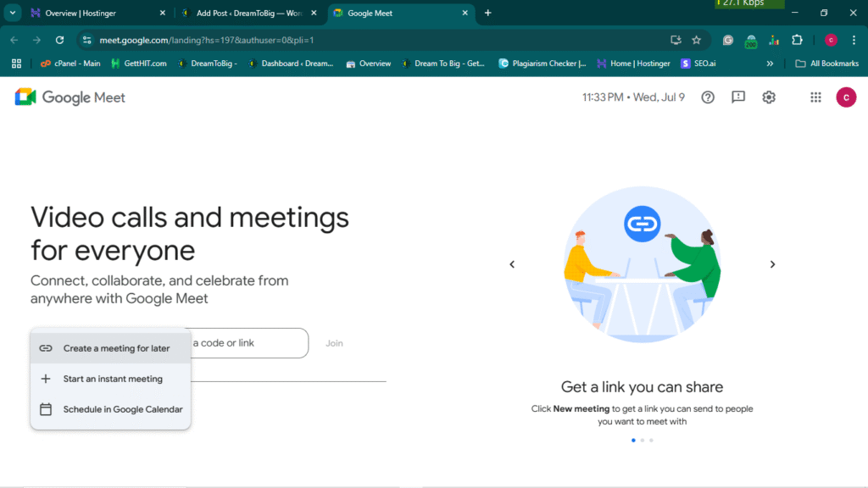Open the browser Extensions puzzle icon
Screen dimensions: 868x488
tap(797, 40)
